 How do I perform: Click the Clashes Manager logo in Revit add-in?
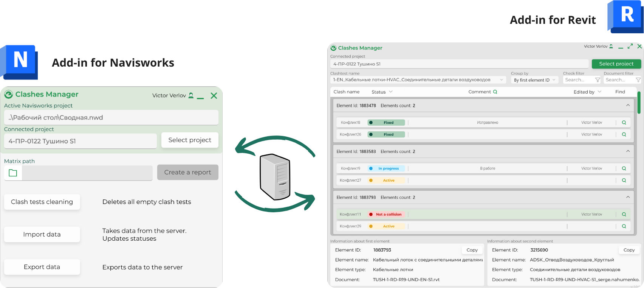click(333, 48)
